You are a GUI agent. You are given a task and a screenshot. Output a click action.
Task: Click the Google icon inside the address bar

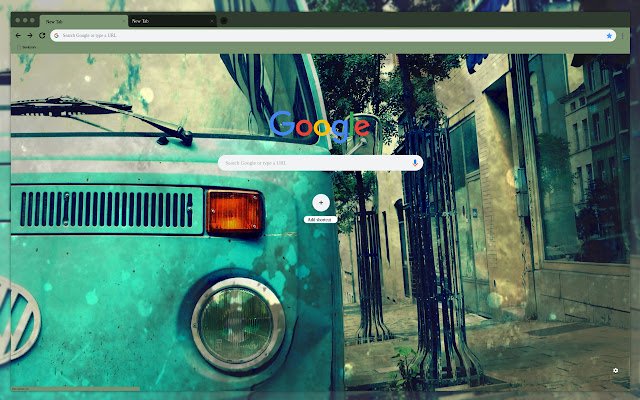pyautogui.click(x=57, y=36)
